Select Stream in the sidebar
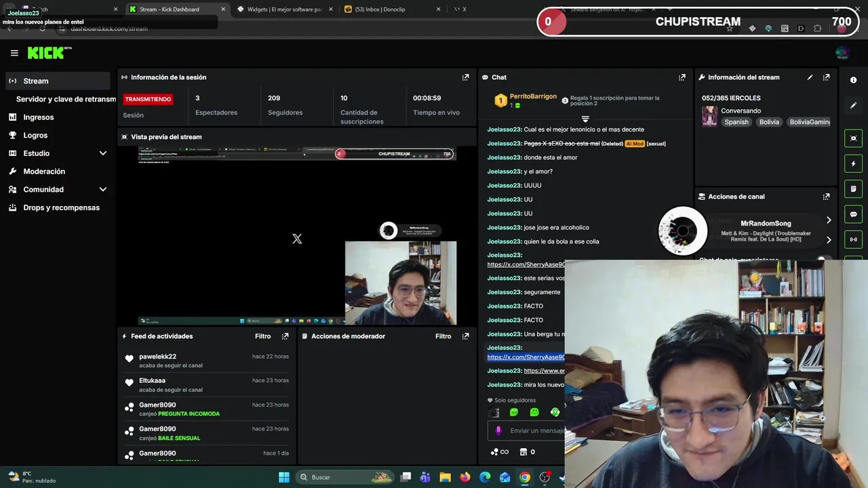The height and width of the screenshot is (488, 868). pos(58,81)
